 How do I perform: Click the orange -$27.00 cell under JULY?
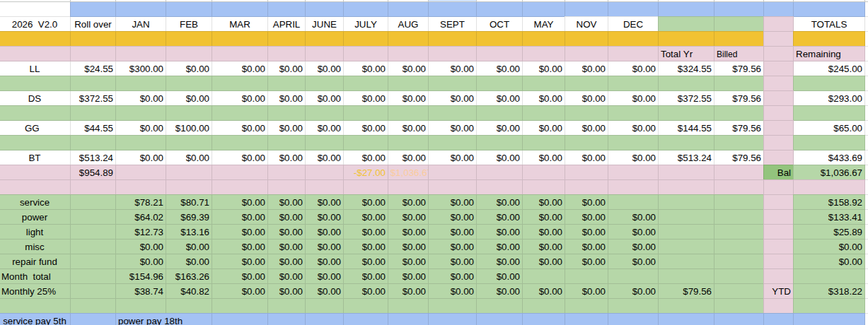tap(366, 172)
